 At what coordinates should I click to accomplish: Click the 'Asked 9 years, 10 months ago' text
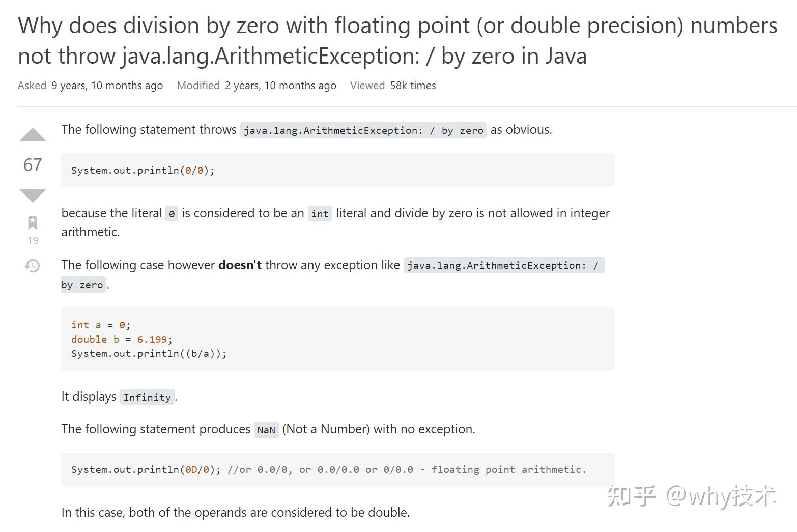point(90,86)
